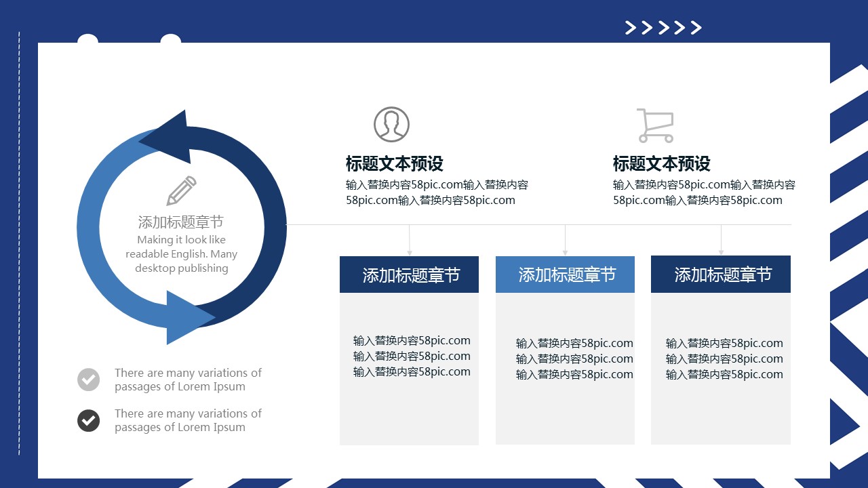
Task: Select the pencil icon inside the circle
Action: (181, 191)
